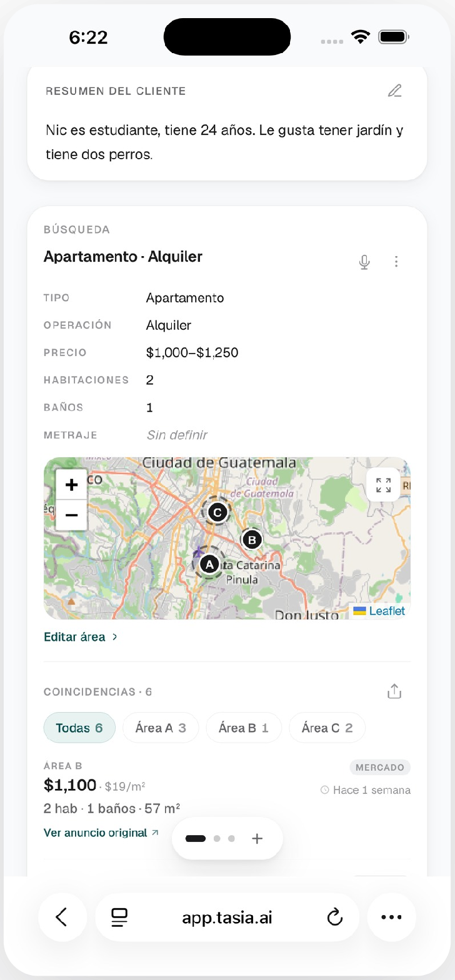The width and height of the screenshot is (455, 980).
Task: Tap the 2 hab · 1 baños · 57 m² line
Action: coord(112,808)
